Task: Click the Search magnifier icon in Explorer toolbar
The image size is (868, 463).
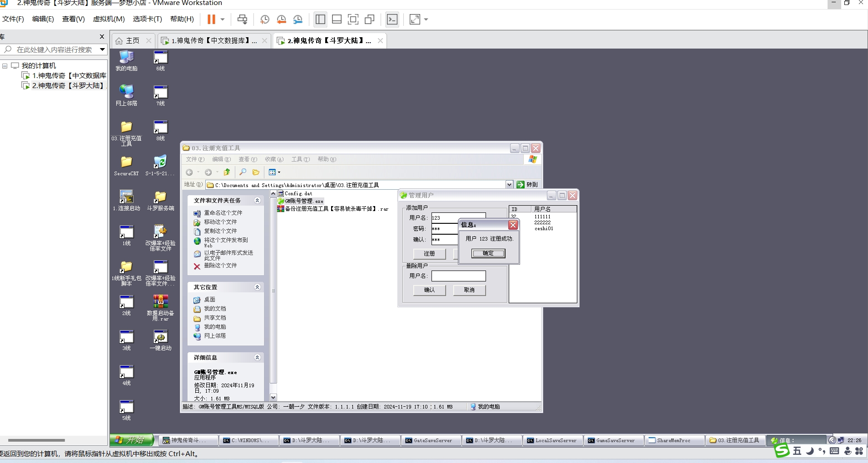Action: click(243, 172)
